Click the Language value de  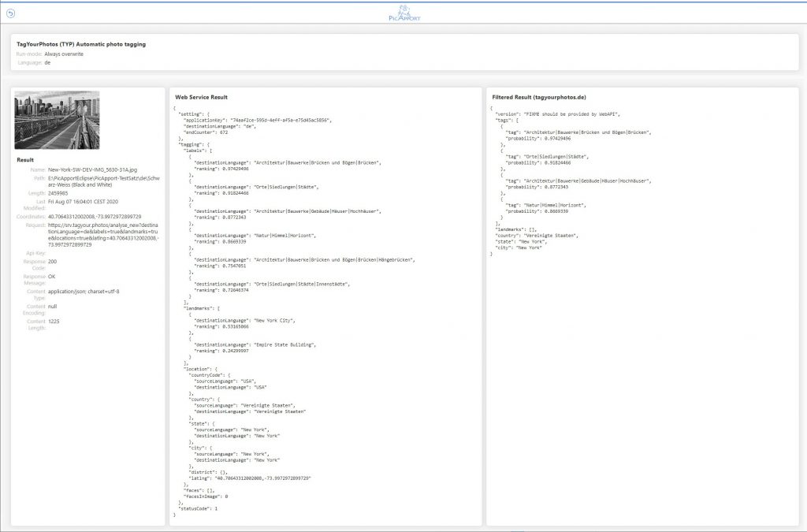(47, 62)
